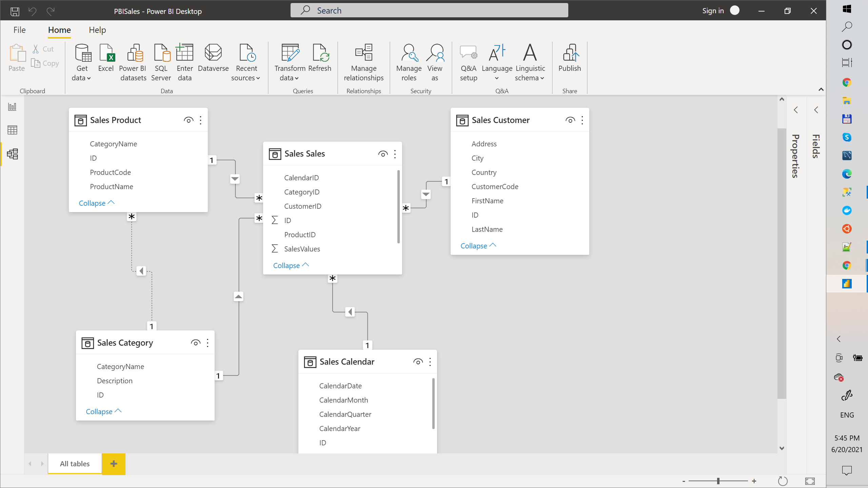Switch to Data view in sidebar
868x488 pixels.
pos(12,130)
